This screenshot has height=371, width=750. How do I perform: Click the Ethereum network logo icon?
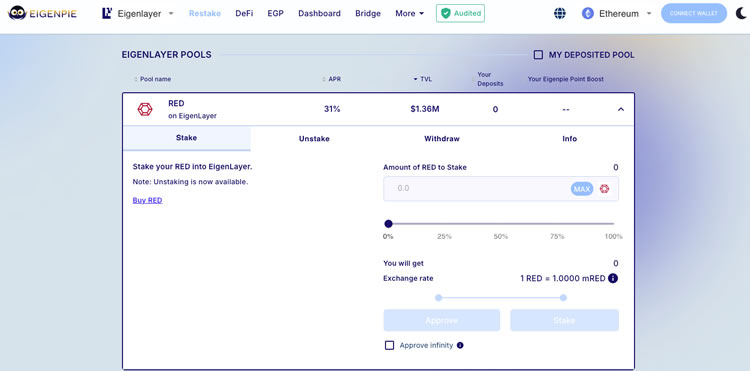point(587,13)
